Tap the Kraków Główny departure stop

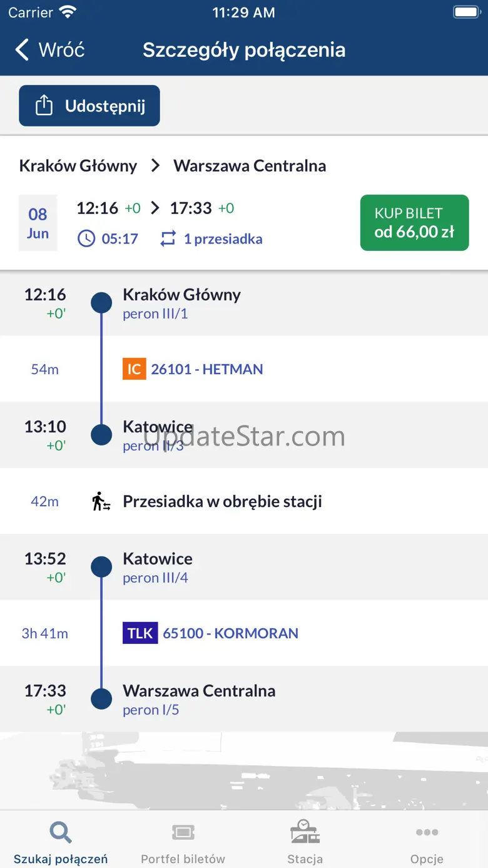point(181,295)
